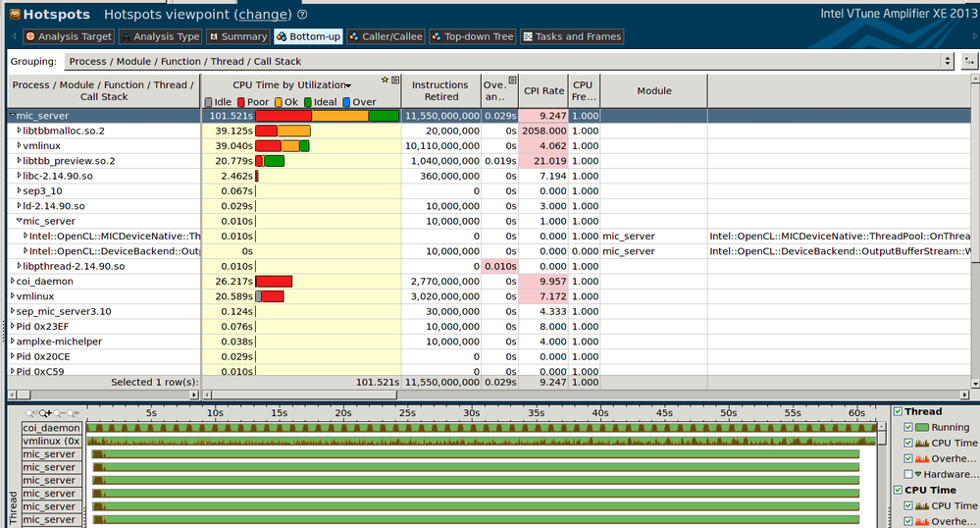The height and width of the screenshot is (528, 980).
Task: Toggle the Overhead checkbox under Thread
Action: pyautogui.click(x=908, y=458)
